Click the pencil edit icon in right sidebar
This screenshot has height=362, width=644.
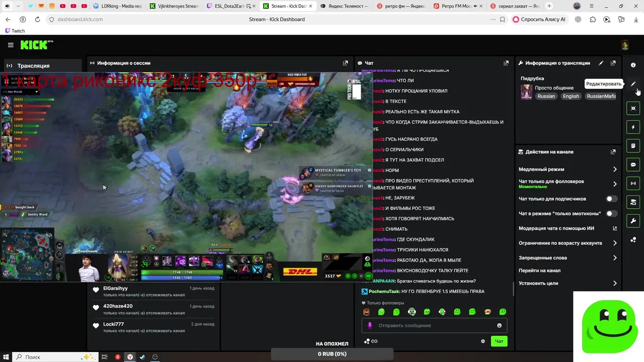tap(633, 84)
